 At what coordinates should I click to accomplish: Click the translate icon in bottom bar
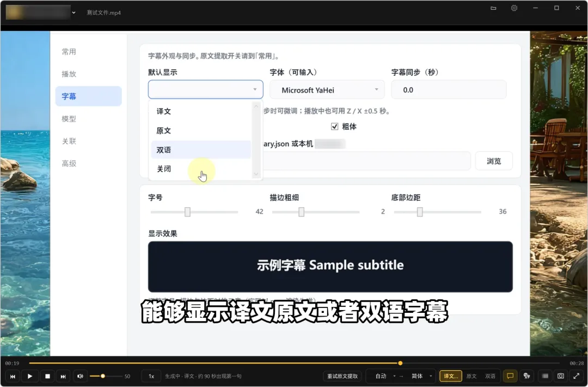pos(526,376)
